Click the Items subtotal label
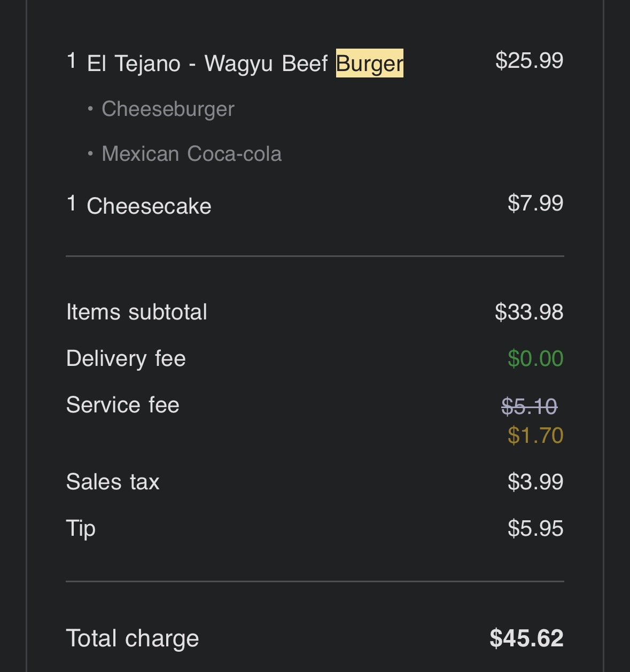Viewport: 630px width, 672px height. tap(136, 312)
